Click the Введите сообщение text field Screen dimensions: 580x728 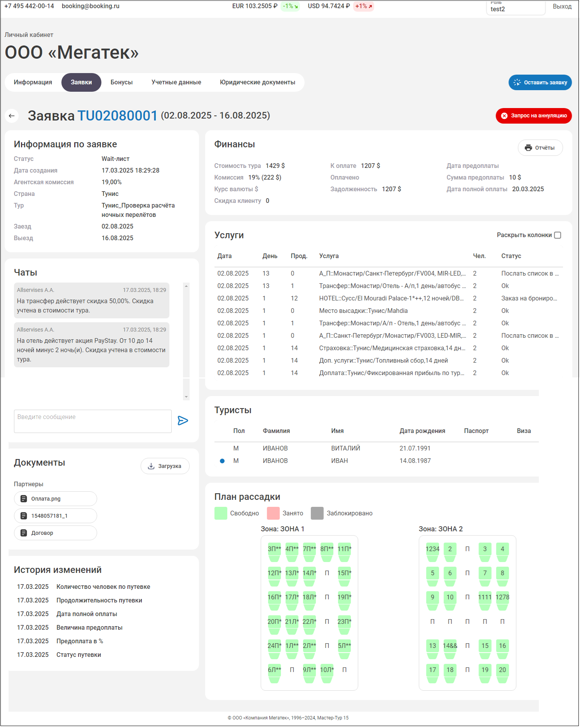[x=92, y=421]
